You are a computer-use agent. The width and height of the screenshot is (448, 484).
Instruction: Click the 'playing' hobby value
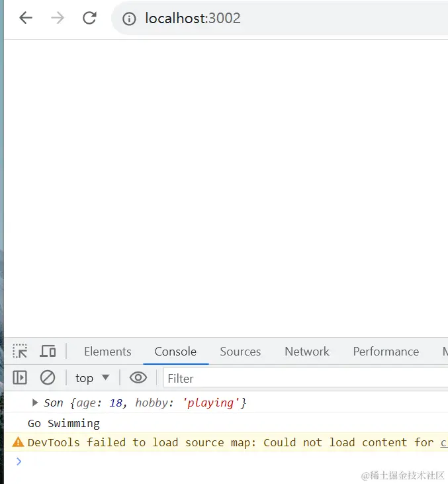(211, 403)
